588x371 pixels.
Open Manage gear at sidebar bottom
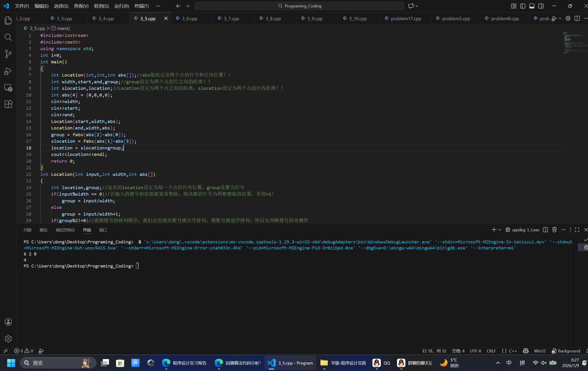click(x=8, y=339)
